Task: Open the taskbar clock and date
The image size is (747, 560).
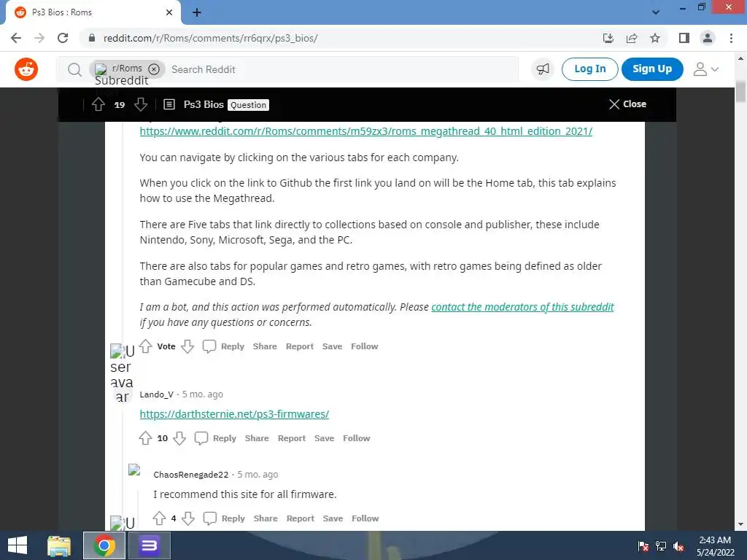Action: (715, 546)
